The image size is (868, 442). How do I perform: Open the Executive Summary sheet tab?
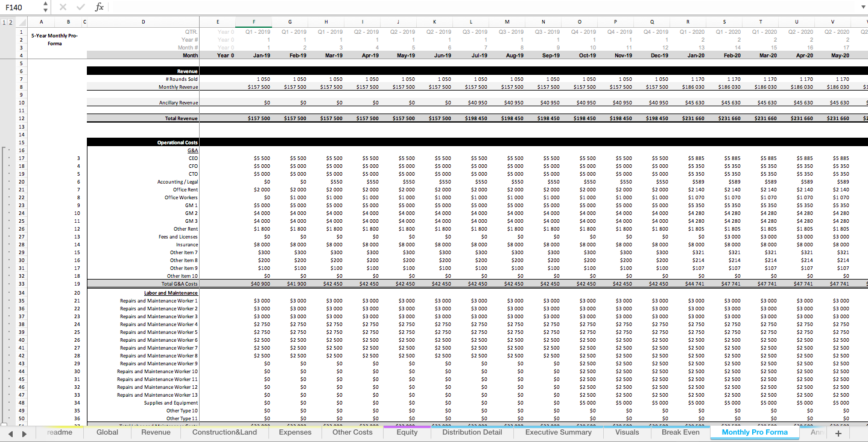(x=558, y=432)
